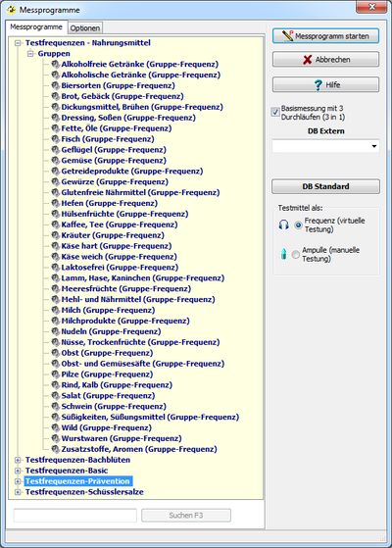Switch to the Optionen tab
Screen dimensions: 392x548
85,28
